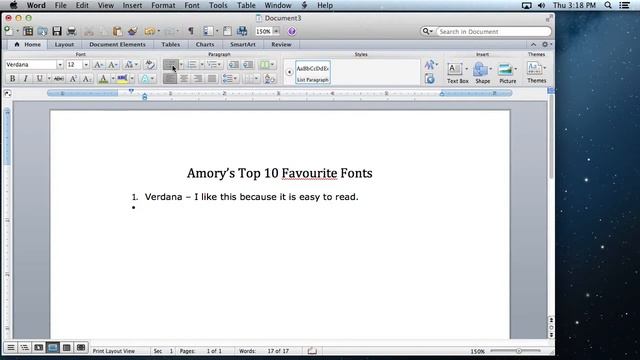Switch to the Home ribbon tab

tap(27, 44)
